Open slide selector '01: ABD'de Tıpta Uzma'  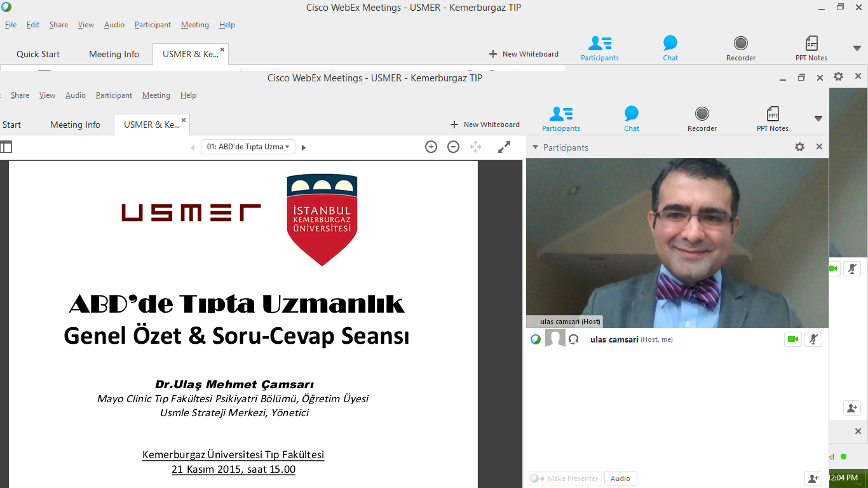coord(248,147)
